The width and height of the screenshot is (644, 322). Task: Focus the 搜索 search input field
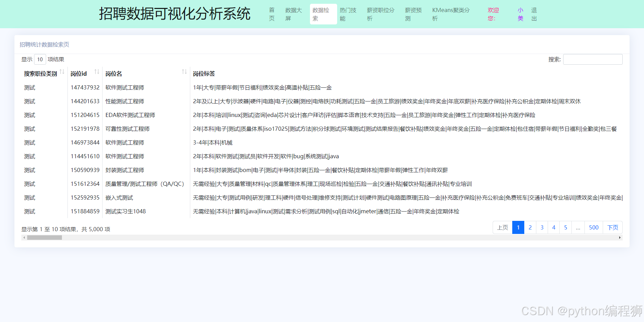[x=592, y=59]
